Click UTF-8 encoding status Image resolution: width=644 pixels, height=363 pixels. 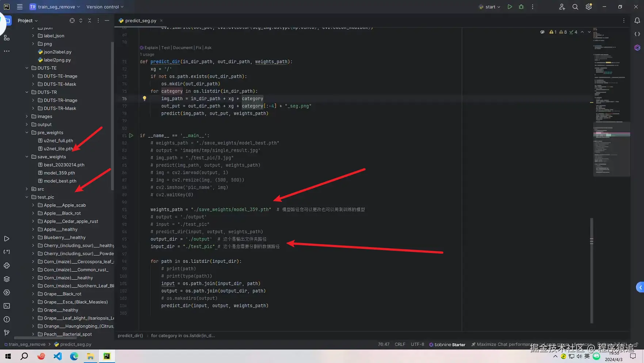pyautogui.click(x=418, y=344)
